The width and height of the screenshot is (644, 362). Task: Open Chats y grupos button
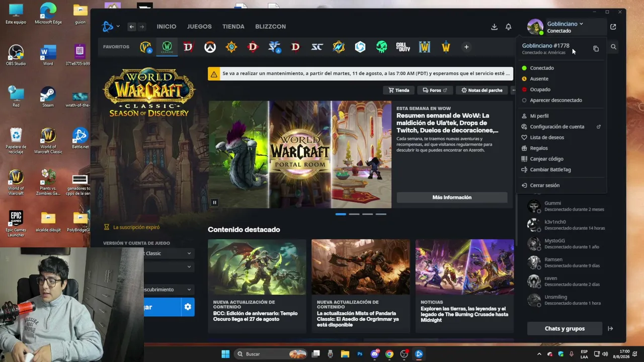coord(565,329)
